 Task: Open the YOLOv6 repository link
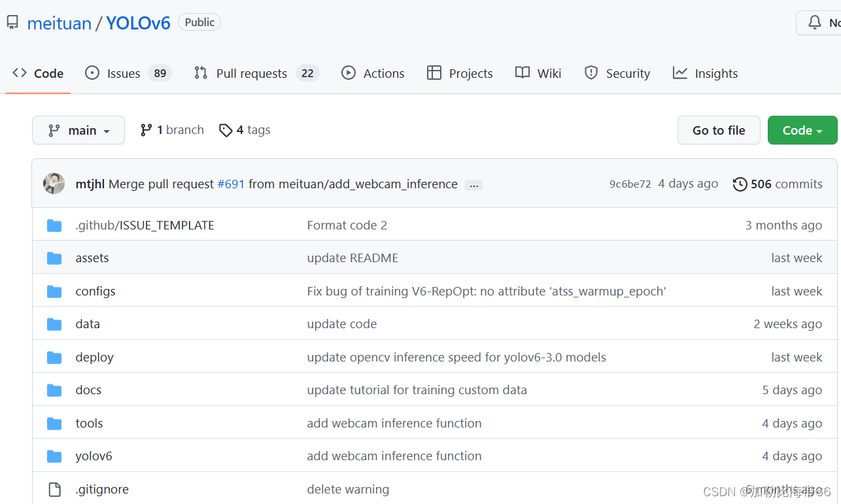tap(138, 23)
